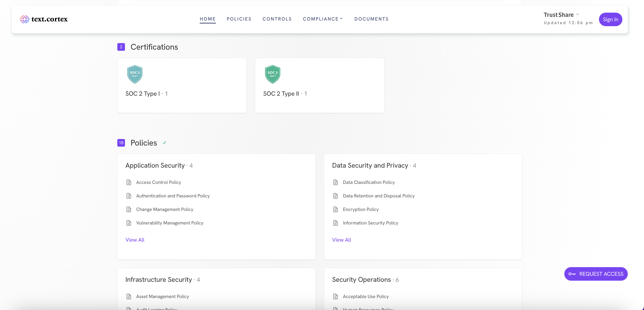Viewport: 644px width, 310px height.
Task: Open the Policies nav tab
Action: click(x=239, y=19)
